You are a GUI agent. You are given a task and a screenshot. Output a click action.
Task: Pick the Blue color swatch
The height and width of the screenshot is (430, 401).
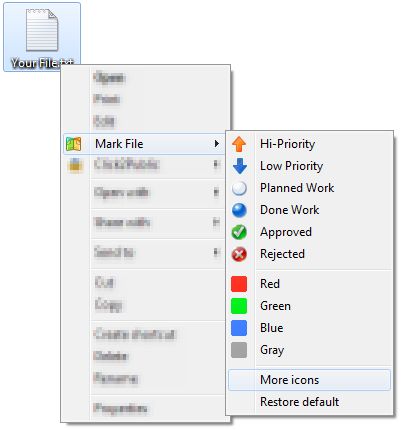[239, 328]
